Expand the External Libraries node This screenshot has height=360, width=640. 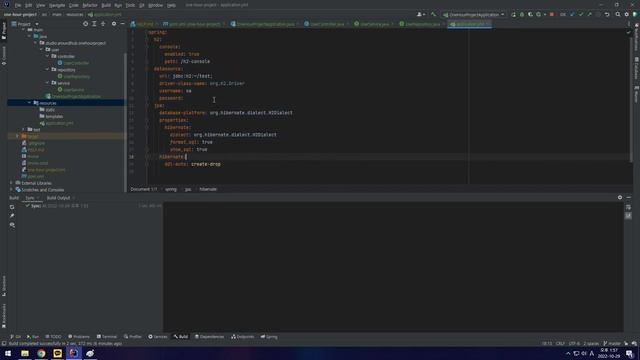point(11,183)
